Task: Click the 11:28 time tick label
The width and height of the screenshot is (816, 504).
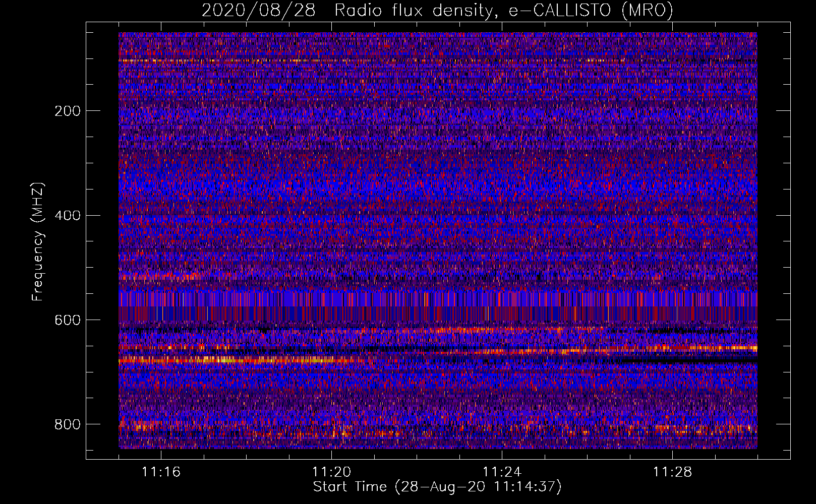Action: (672, 472)
